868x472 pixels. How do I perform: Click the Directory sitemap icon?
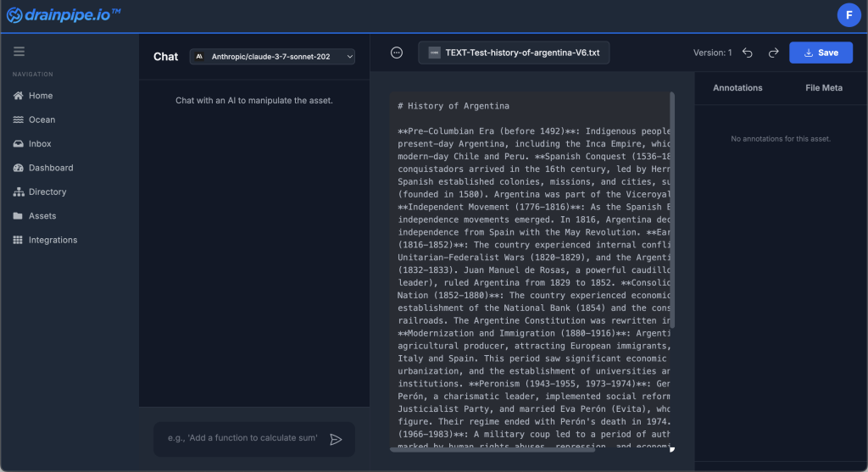[19, 192]
